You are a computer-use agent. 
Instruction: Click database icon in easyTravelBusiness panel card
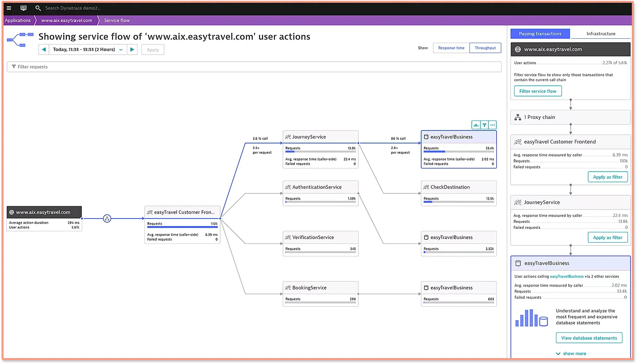(518, 263)
